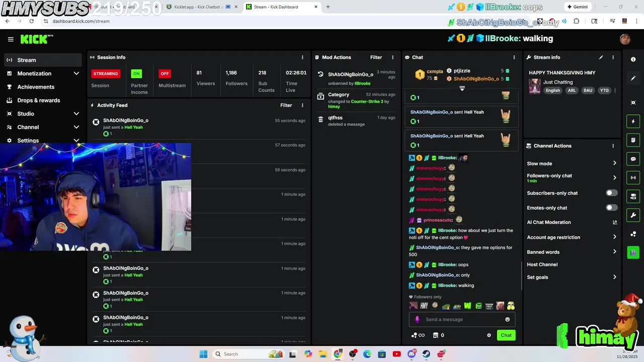Image resolution: width=644 pixels, height=362 pixels.
Task: Open the Activity Feed three-dot menu
Action: (302, 105)
